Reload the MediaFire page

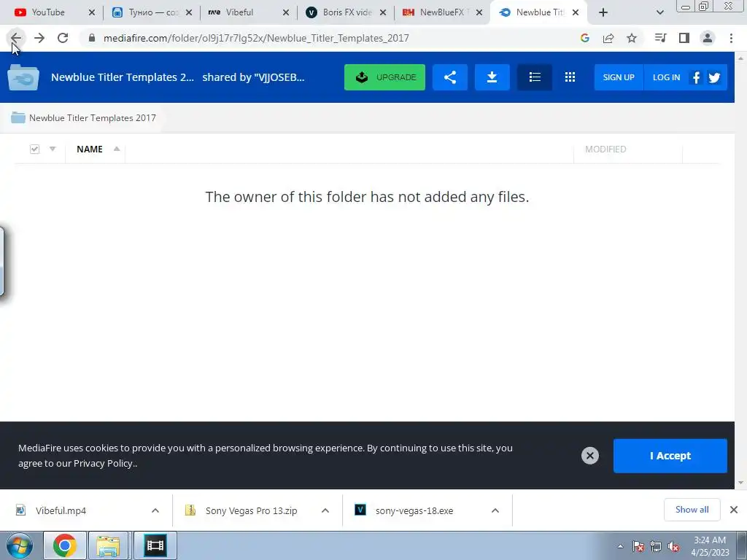pyautogui.click(x=63, y=38)
